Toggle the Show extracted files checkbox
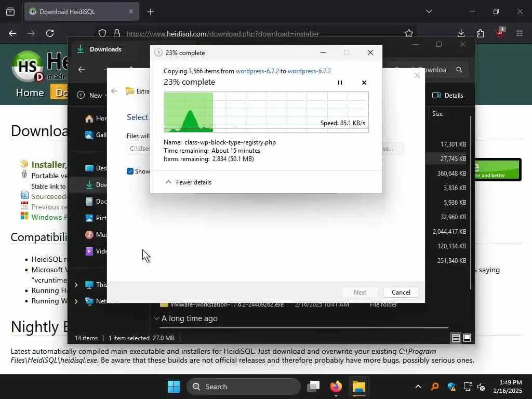The height and width of the screenshot is (399, 532). (130, 171)
